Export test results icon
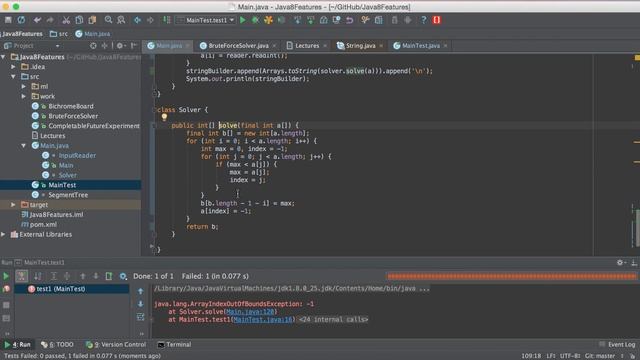 coord(109,276)
